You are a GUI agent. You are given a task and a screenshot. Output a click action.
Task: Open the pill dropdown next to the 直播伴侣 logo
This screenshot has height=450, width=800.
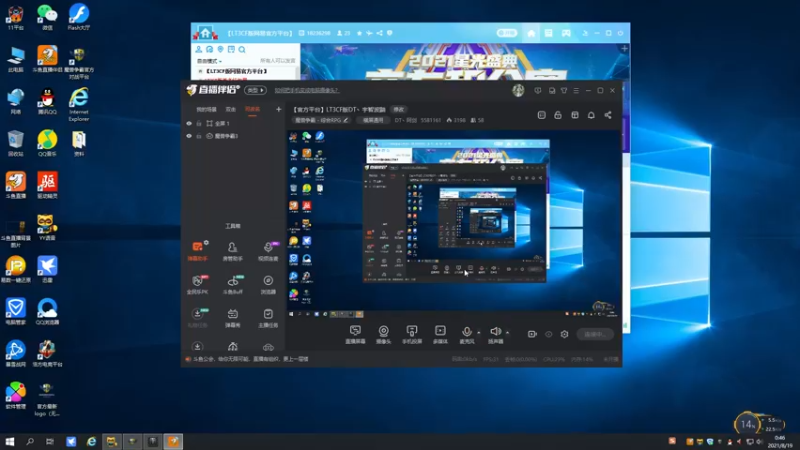point(255,90)
